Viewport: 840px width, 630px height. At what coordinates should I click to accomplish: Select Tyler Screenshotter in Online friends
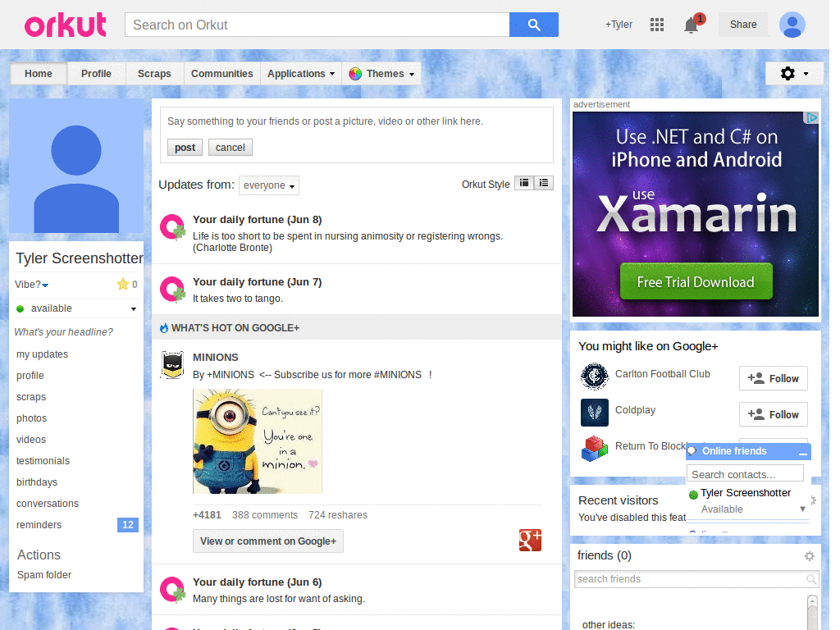tap(745, 493)
